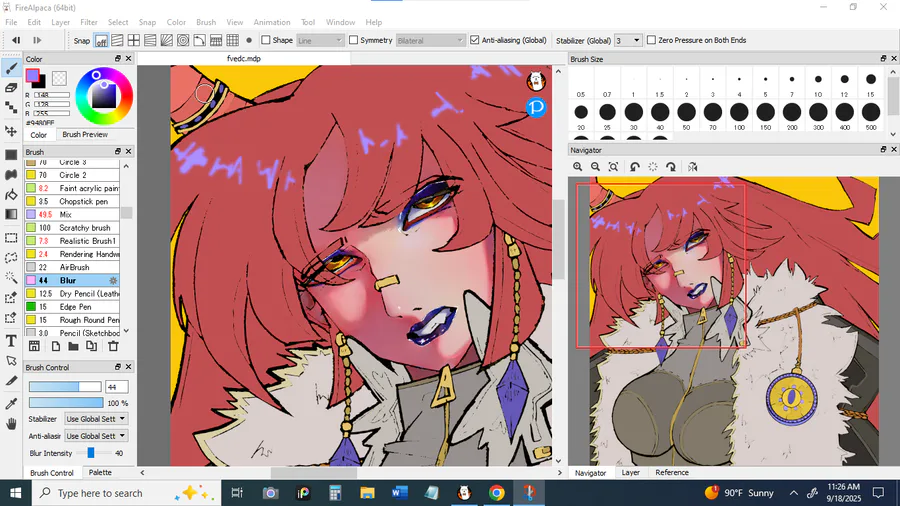
Task: Open the Stabilizer (Global) value dropdown
Action: [x=627, y=40]
